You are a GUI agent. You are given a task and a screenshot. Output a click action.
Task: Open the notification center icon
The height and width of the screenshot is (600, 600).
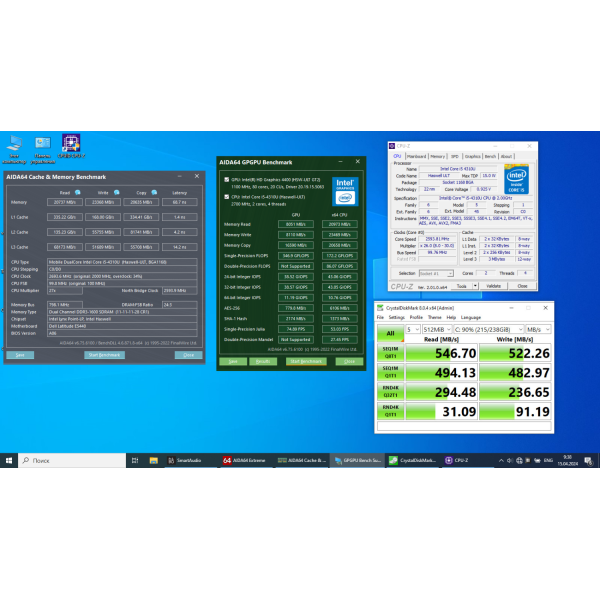pyautogui.click(x=589, y=461)
